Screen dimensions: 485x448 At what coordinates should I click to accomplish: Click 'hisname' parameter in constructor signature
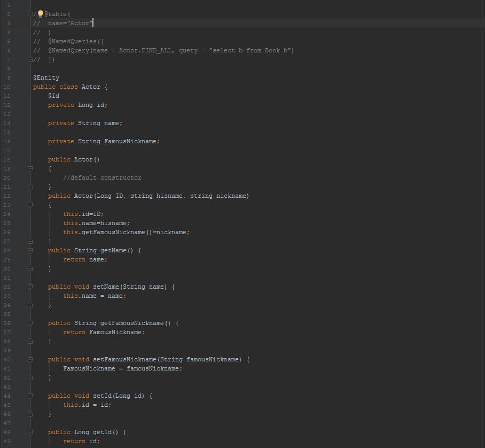point(169,196)
